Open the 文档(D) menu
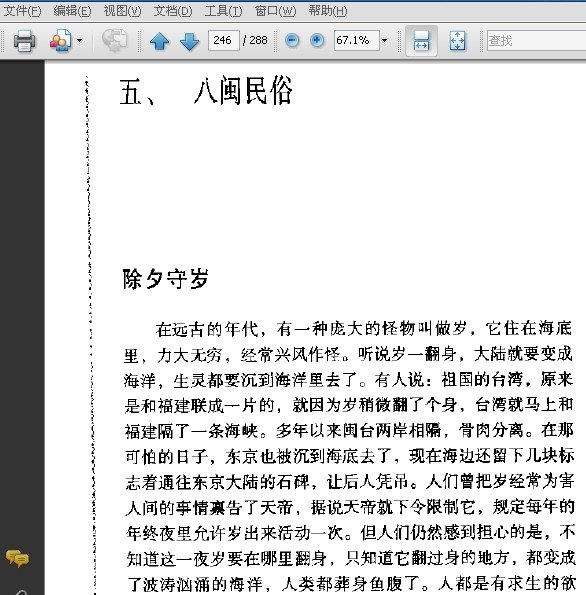The height and width of the screenshot is (595, 586). (x=173, y=11)
